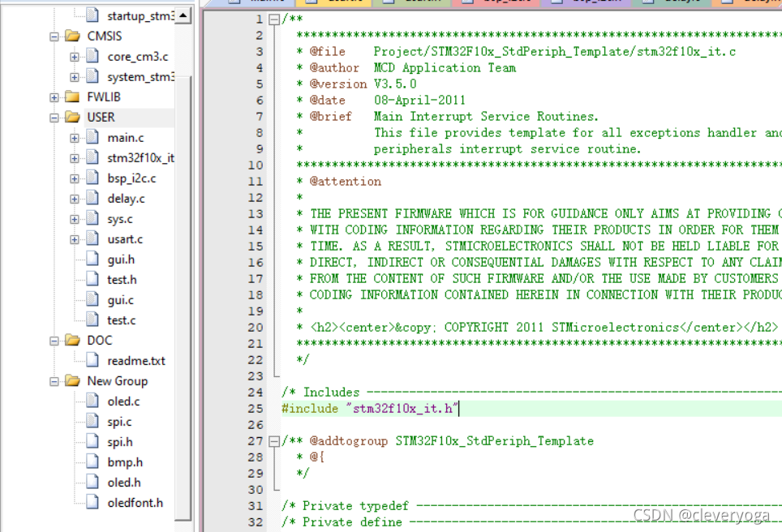Screen dimensions: 782x532
Task: Select system_stm3 file in the tree
Action: point(140,77)
